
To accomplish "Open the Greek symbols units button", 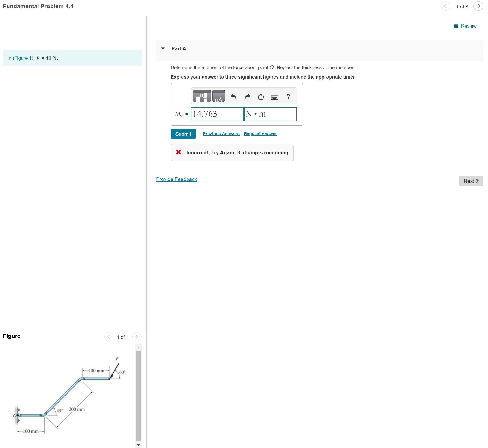I will coord(218,96).
